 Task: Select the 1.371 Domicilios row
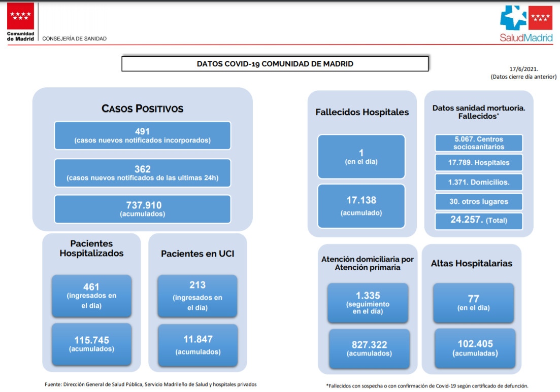pyautogui.click(x=478, y=182)
